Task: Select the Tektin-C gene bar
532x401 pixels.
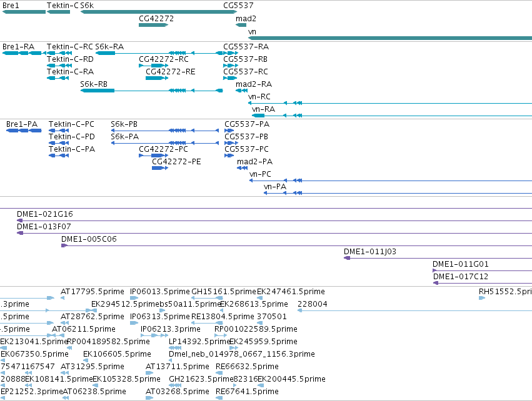Action: click(58, 12)
